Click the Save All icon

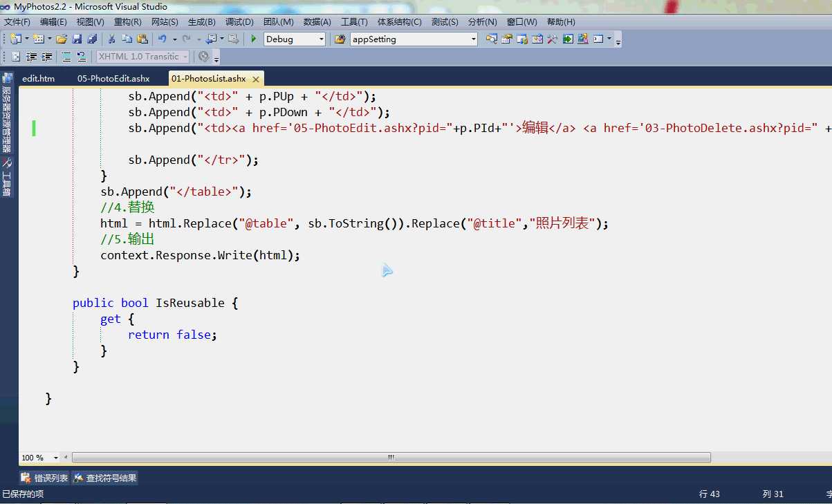coord(91,39)
